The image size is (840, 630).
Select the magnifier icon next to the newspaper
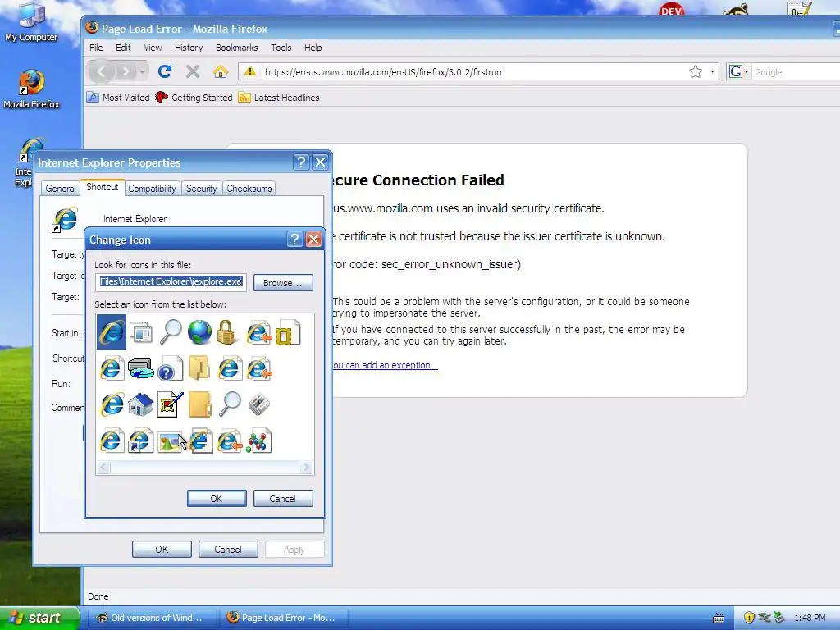[x=230, y=404]
